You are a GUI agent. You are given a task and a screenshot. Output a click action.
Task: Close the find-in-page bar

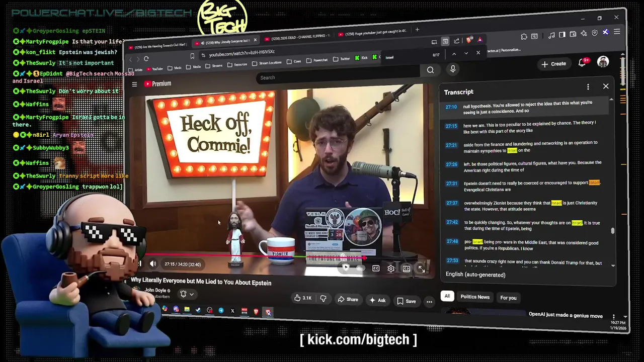point(478,53)
